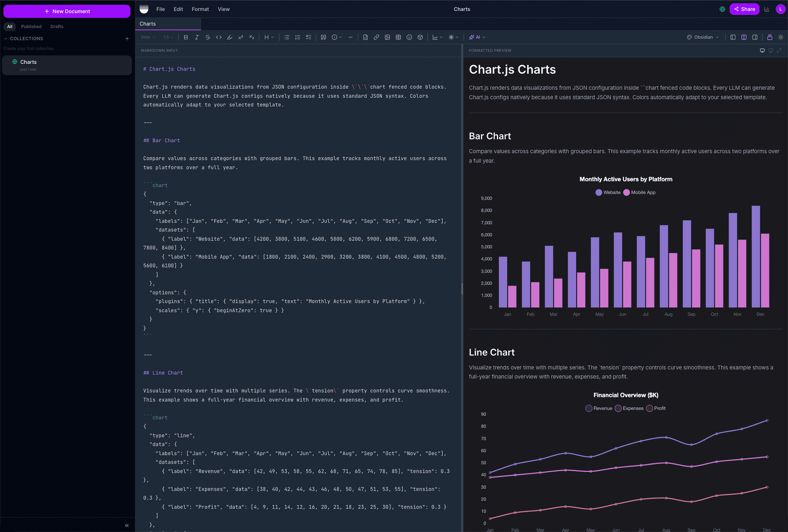Toggle light mode sun icon
The height and width of the screenshot is (532, 788).
(x=781, y=37)
